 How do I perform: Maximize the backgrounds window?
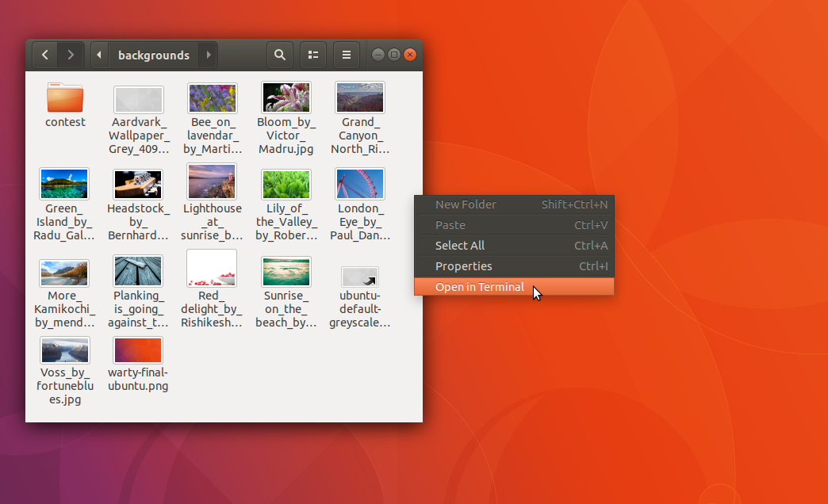click(394, 55)
